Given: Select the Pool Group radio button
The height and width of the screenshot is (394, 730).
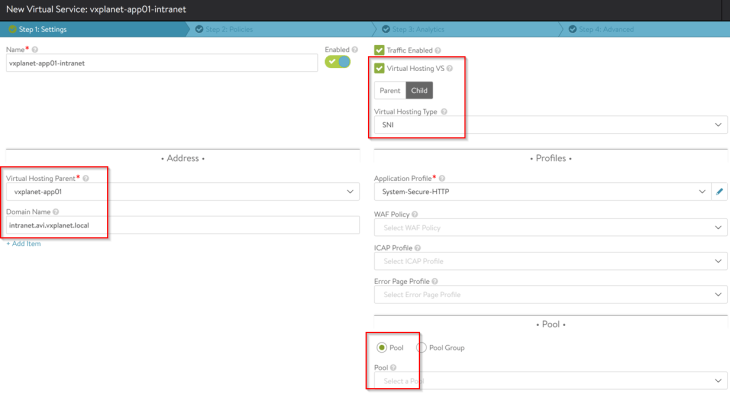Looking at the screenshot, I should point(421,347).
